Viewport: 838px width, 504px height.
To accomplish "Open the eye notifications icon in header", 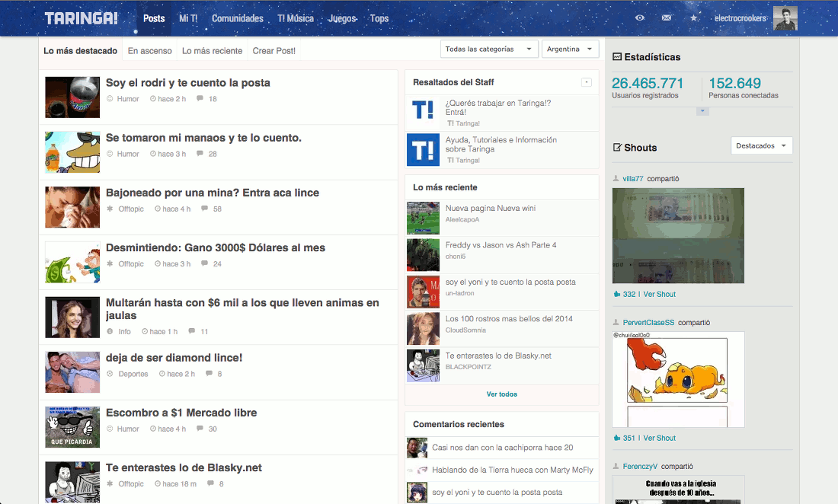I will (x=639, y=18).
